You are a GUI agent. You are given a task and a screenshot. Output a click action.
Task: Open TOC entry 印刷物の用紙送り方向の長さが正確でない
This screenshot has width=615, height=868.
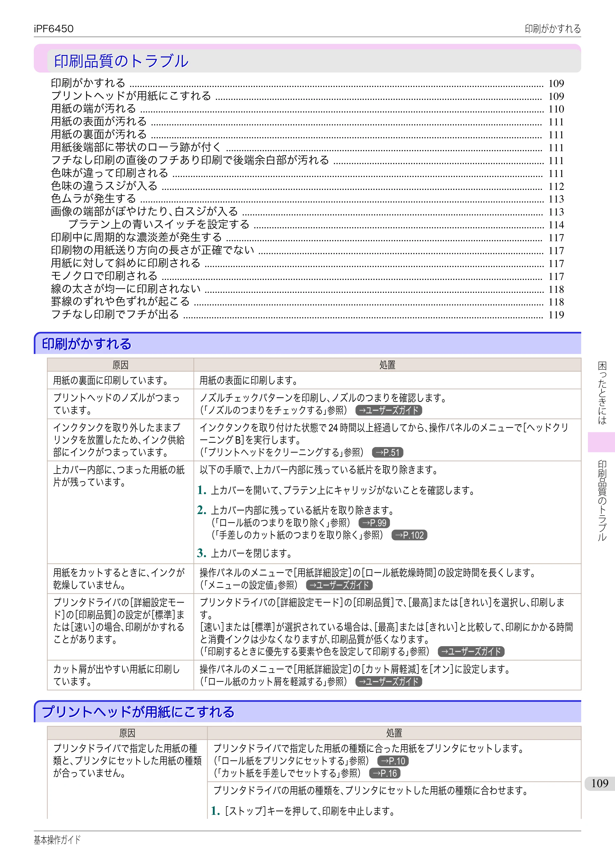[307, 250]
